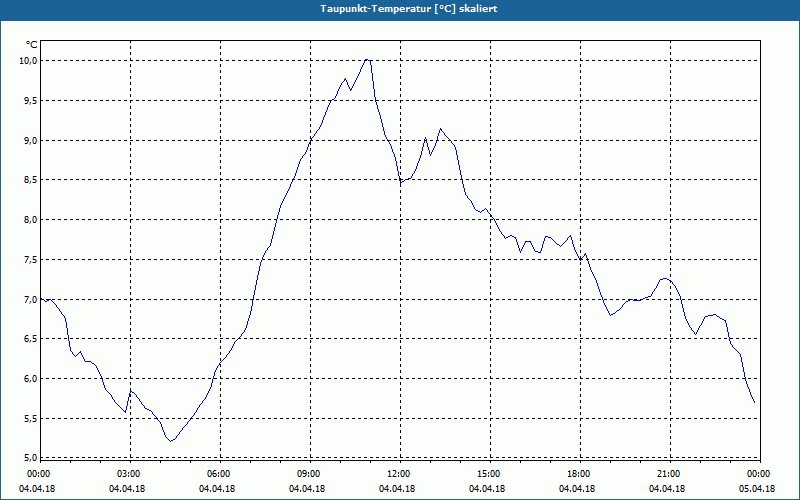The width and height of the screenshot is (800, 500).
Task: Click the chart title 'Taupunkt-Temperatur [°C] skaliert'
Action: (x=409, y=9)
